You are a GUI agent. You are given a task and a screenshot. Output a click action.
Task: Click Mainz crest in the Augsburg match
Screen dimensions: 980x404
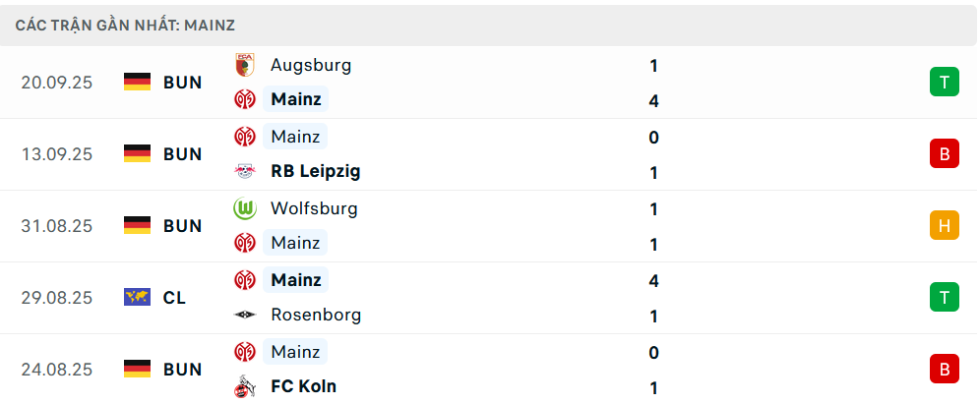[x=244, y=99]
